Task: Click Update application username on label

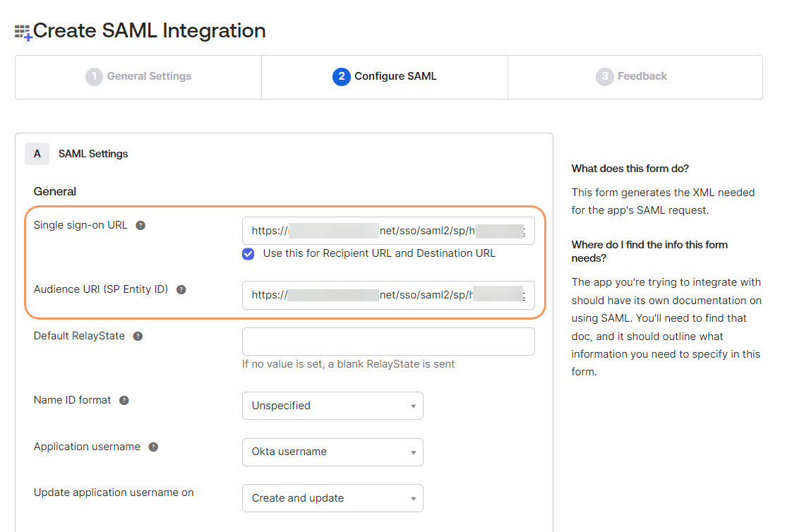Action: pyautogui.click(x=114, y=492)
